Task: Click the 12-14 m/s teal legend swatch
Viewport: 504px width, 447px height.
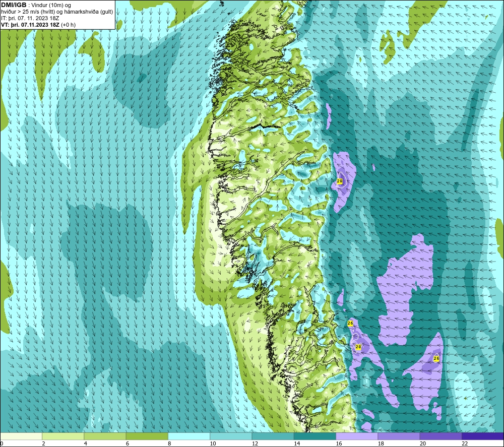Action: pyautogui.click(x=273, y=436)
